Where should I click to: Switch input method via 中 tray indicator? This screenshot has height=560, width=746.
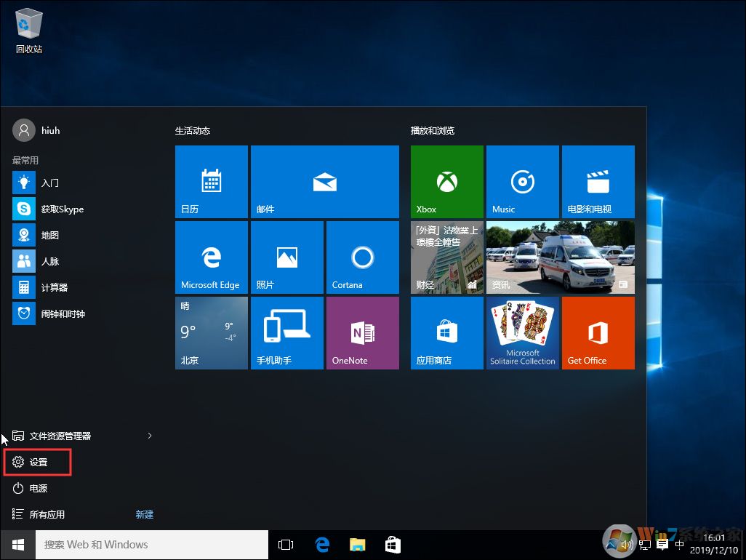coord(679,544)
